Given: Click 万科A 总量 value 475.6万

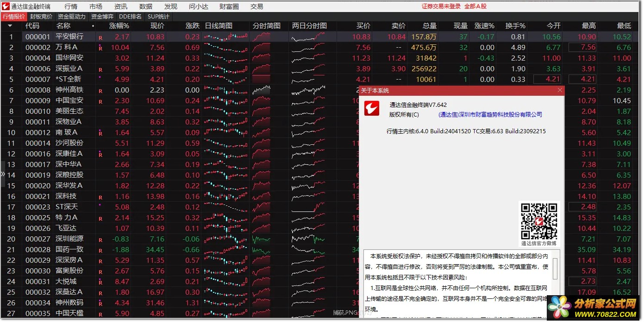Looking at the screenshot, I should 424,47.
